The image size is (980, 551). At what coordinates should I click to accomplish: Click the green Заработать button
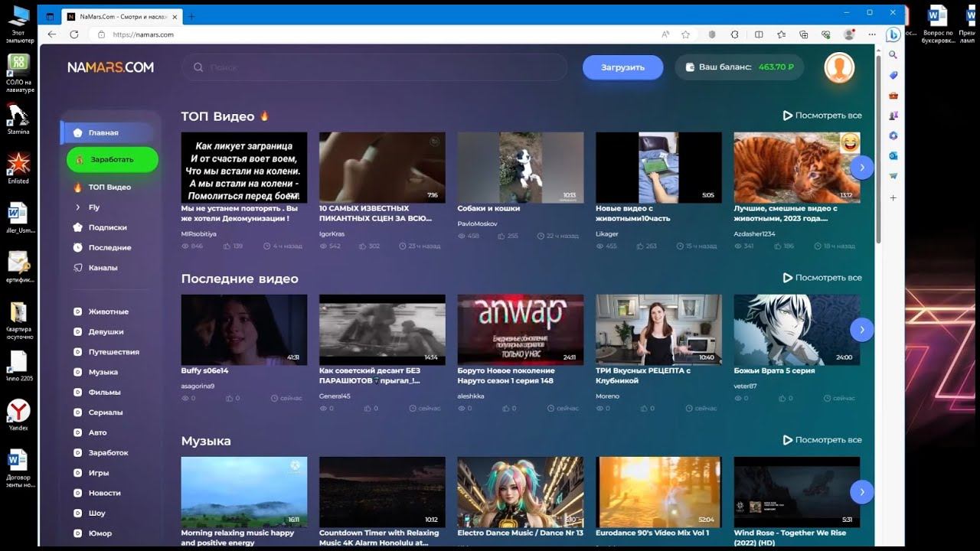112,159
